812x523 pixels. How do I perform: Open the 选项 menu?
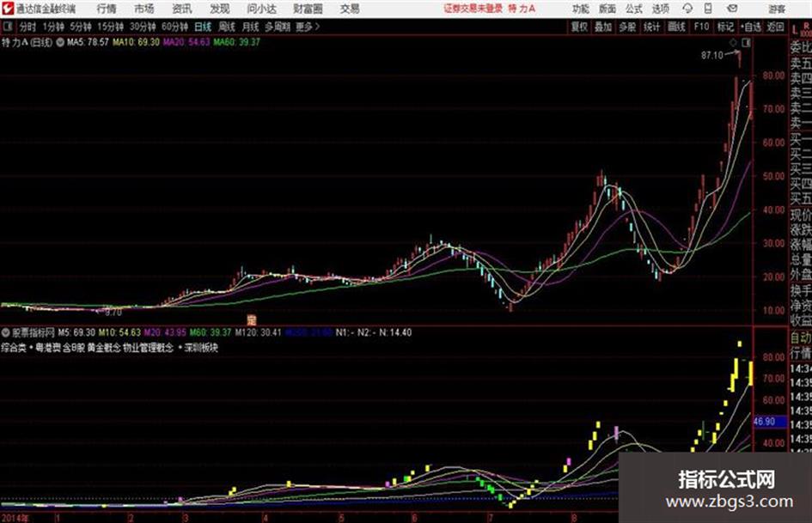(661, 9)
